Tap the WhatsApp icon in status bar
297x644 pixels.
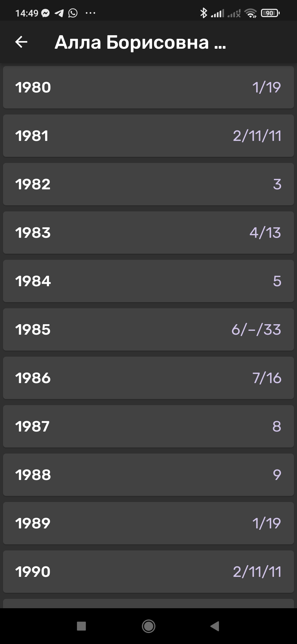[x=73, y=13]
